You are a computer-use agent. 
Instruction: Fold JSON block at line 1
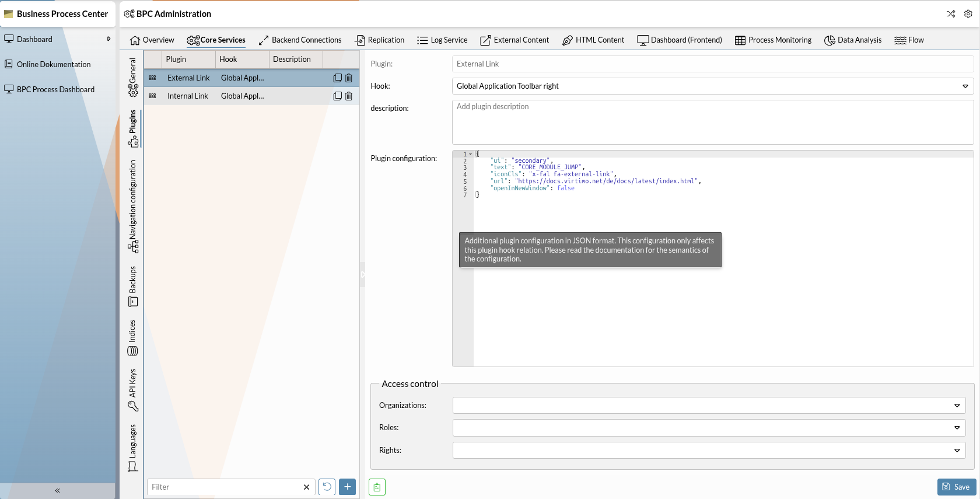471,154
